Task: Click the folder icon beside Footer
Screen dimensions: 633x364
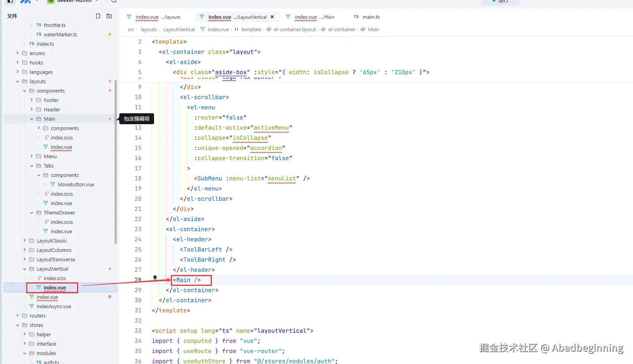Action: [39, 100]
